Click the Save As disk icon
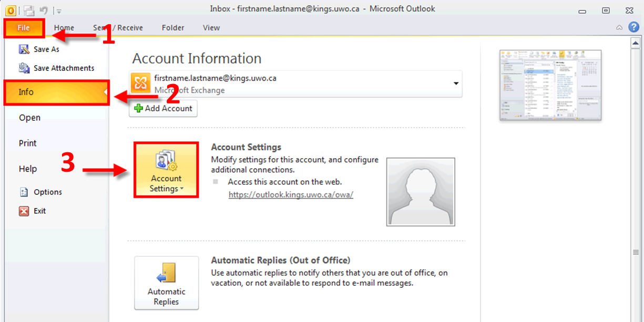 pos(24,49)
